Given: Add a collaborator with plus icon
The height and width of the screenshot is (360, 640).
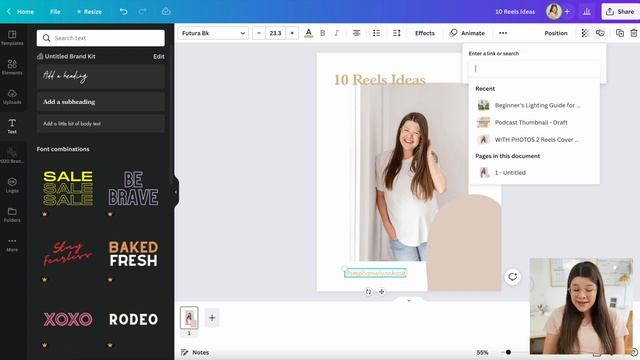Looking at the screenshot, I should pyautogui.click(x=567, y=11).
